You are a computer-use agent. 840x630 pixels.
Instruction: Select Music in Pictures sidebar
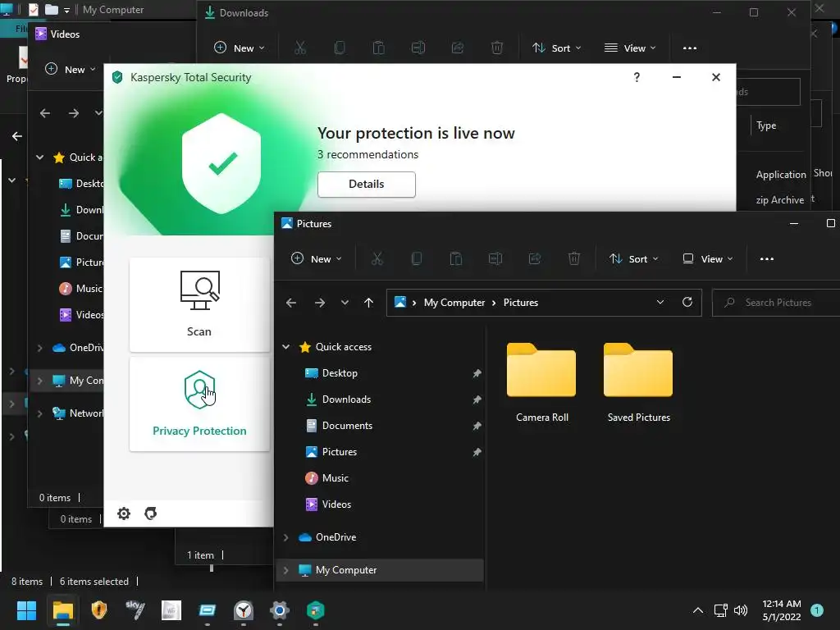pyautogui.click(x=336, y=478)
